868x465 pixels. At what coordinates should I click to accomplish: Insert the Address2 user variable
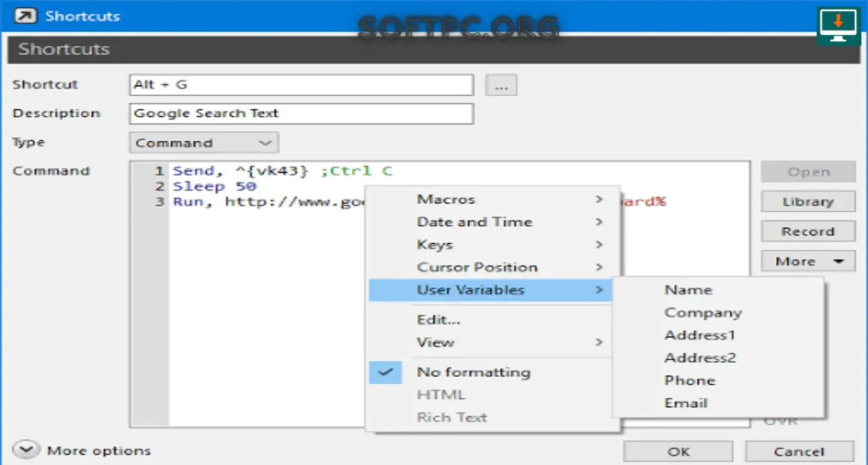point(718,358)
